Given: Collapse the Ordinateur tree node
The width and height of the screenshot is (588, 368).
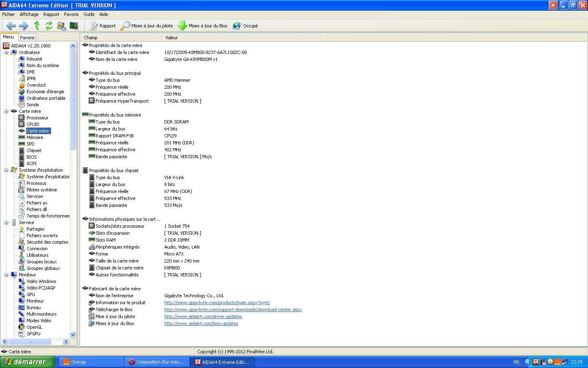Looking at the screenshot, I should point(7,52).
